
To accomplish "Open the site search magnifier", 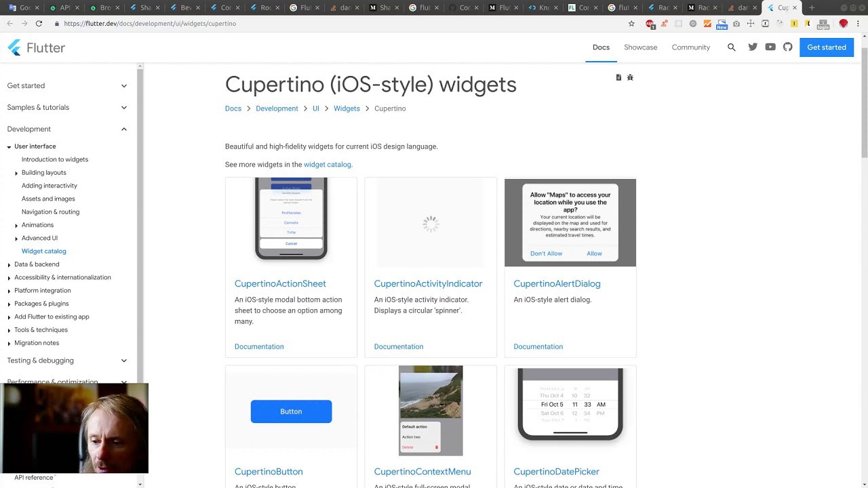I will pyautogui.click(x=731, y=47).
